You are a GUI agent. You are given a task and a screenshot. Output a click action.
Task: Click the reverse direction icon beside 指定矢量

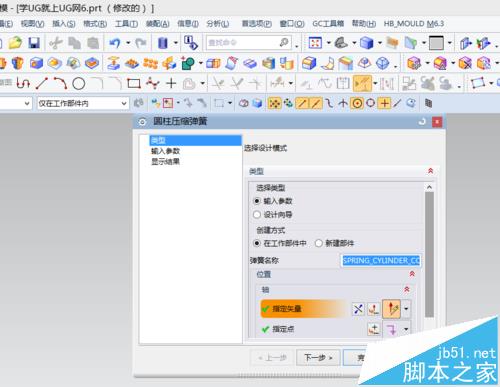pyautogui.click(x=358, y=309)
